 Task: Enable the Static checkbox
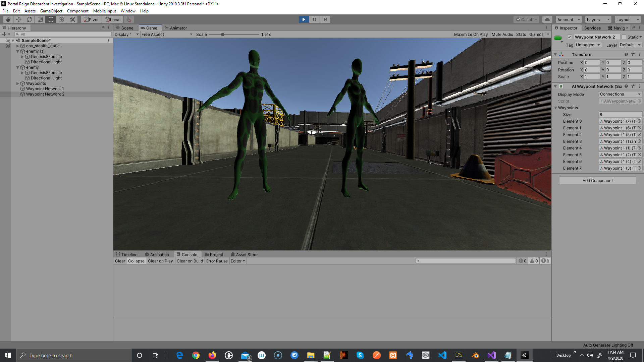(624, 37)
